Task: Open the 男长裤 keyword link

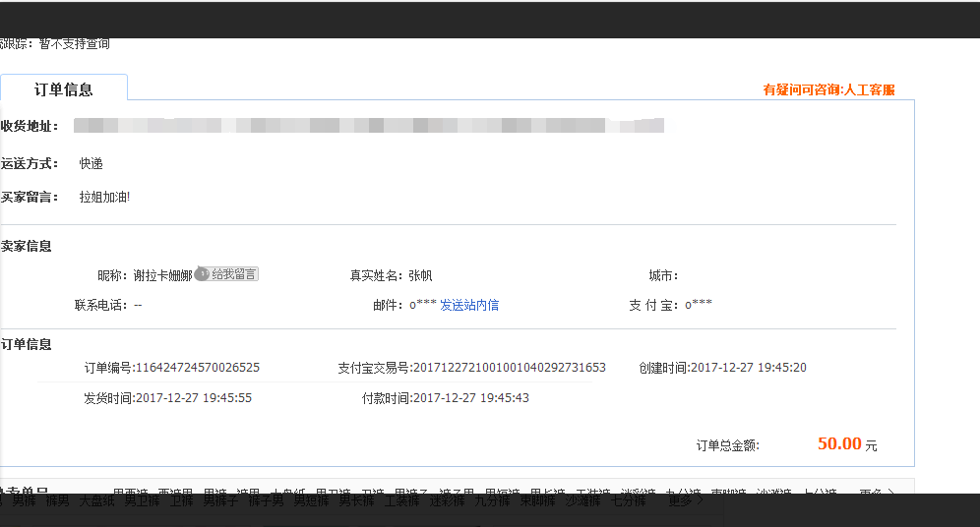Action: pyautogui.click(x=356, y=500)
